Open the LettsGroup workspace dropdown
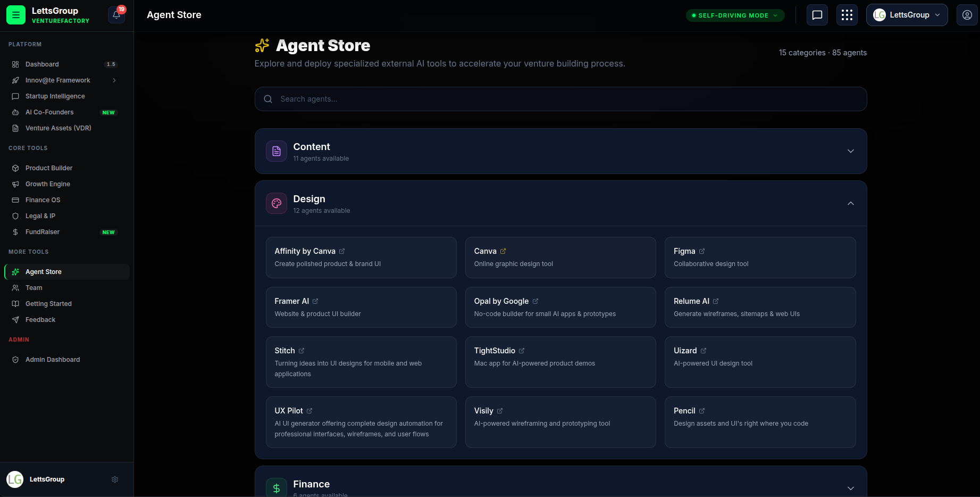The width and height of the screenshot is (980, 497). pyautogui.click(x=907, y=15)
